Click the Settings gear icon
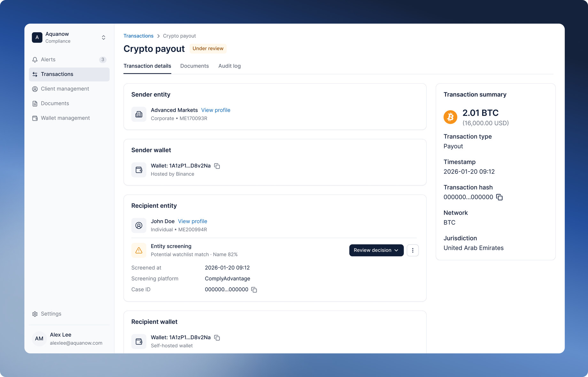The width and height of the screenshot is (588, 377). tap(35, 314)
